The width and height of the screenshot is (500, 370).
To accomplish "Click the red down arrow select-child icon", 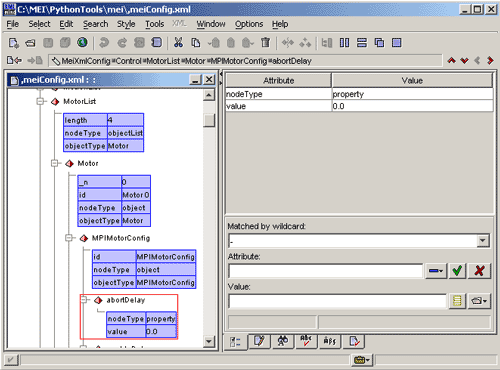I will [x=464, y=61].
